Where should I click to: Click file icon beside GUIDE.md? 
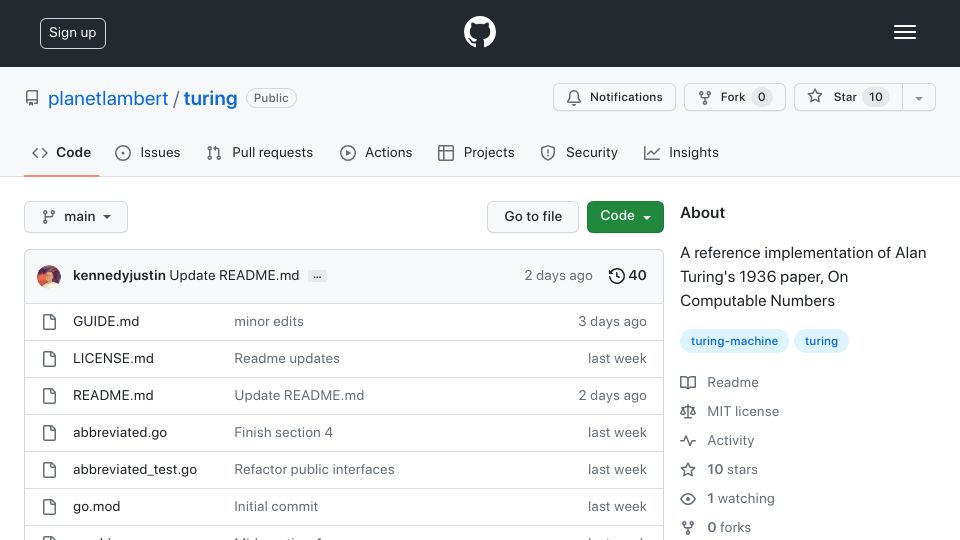point(50,321)
